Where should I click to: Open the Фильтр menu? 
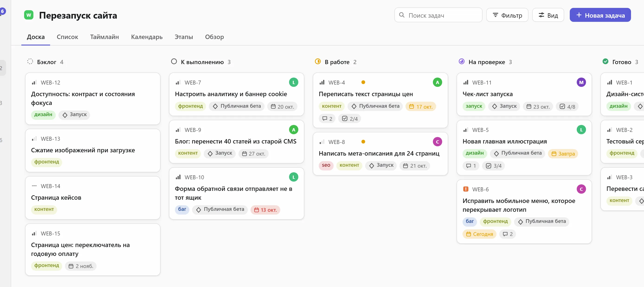[x=507, y=15]
